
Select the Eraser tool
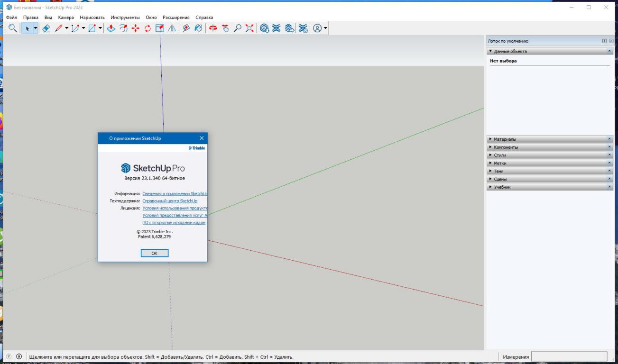[46, 28]
